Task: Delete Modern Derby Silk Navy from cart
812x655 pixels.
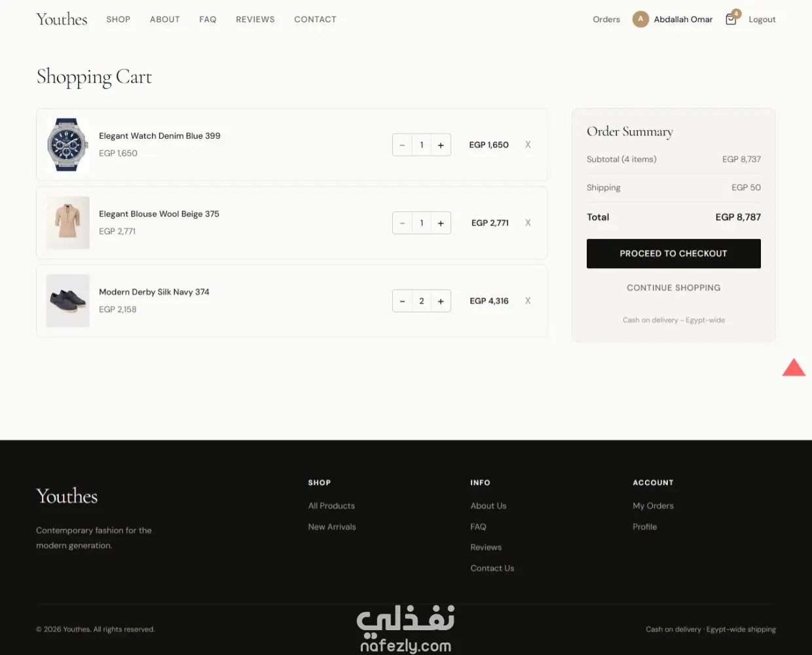Action: tap(528, 301)
